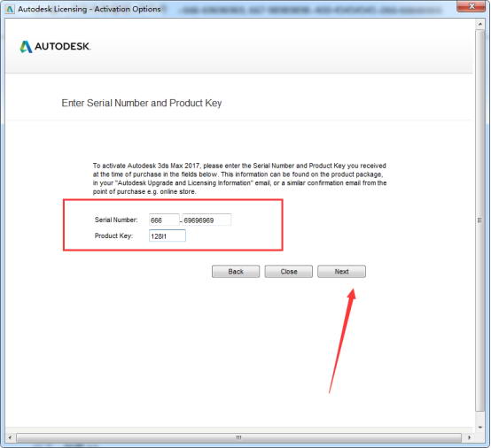Click the Product Key label

pos(113,236)
